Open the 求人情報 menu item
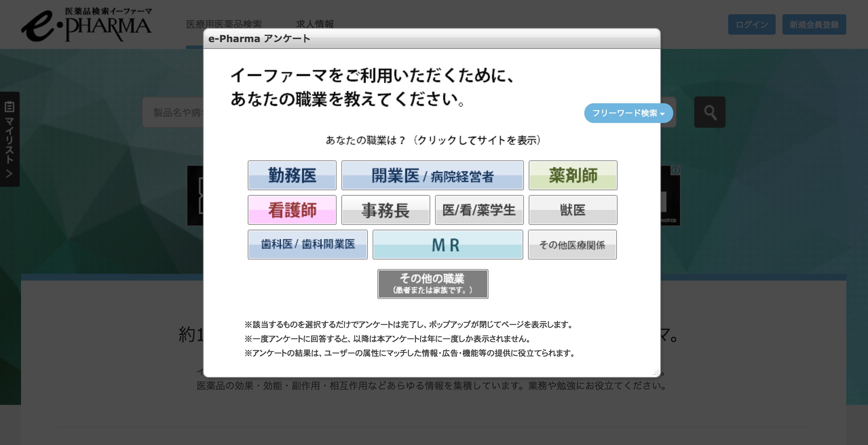 (315, 24)
